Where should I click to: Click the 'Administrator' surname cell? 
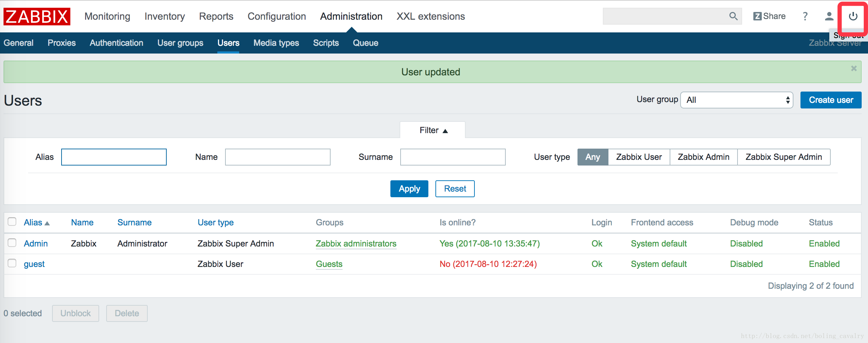pos(142,244)
